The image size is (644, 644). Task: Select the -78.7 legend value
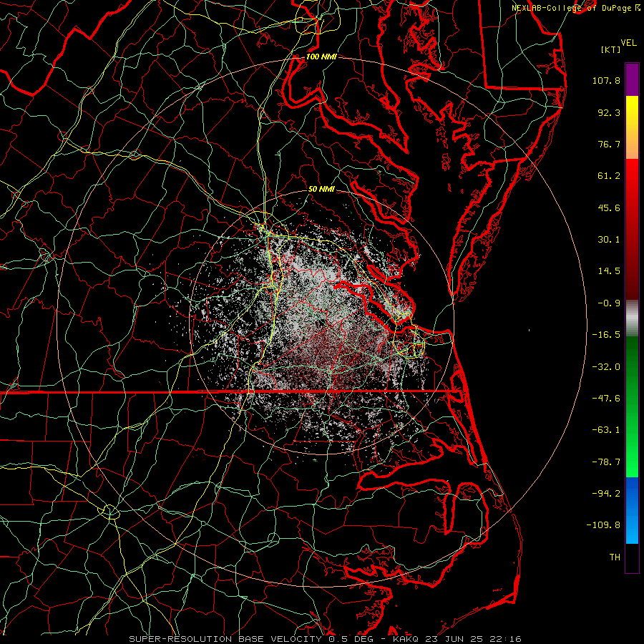(606, 462)
